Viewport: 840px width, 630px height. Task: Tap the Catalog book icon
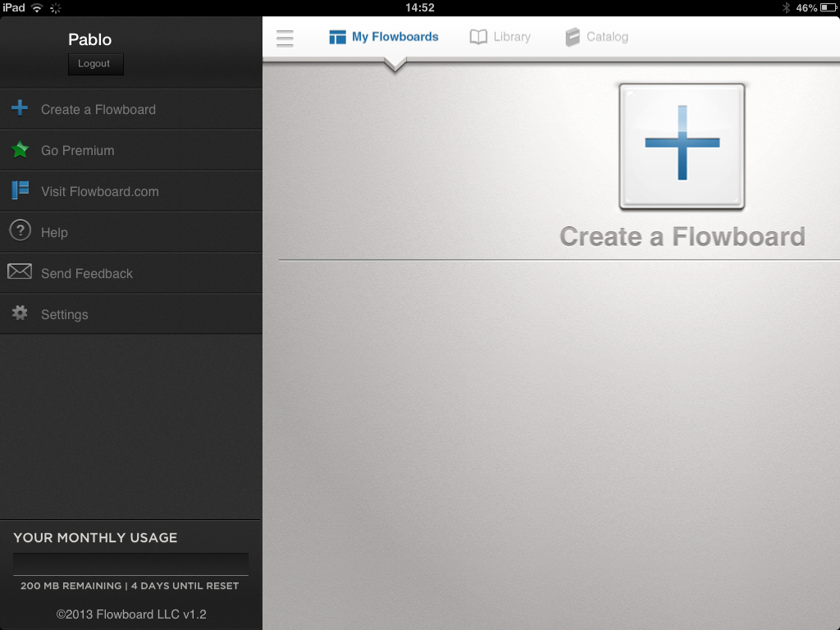pyautogui.click(x=573, y=36)
